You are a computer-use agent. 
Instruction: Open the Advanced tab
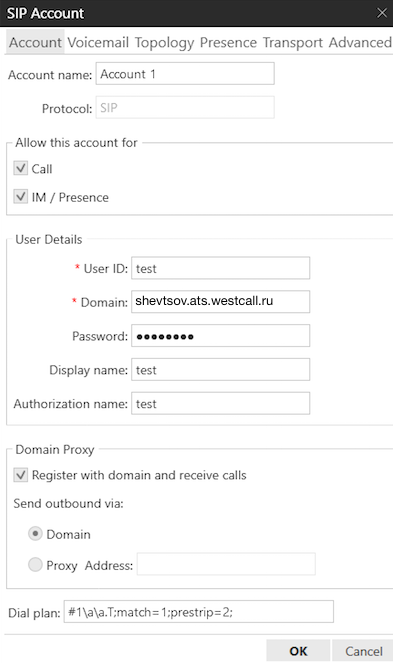(360, 42)
